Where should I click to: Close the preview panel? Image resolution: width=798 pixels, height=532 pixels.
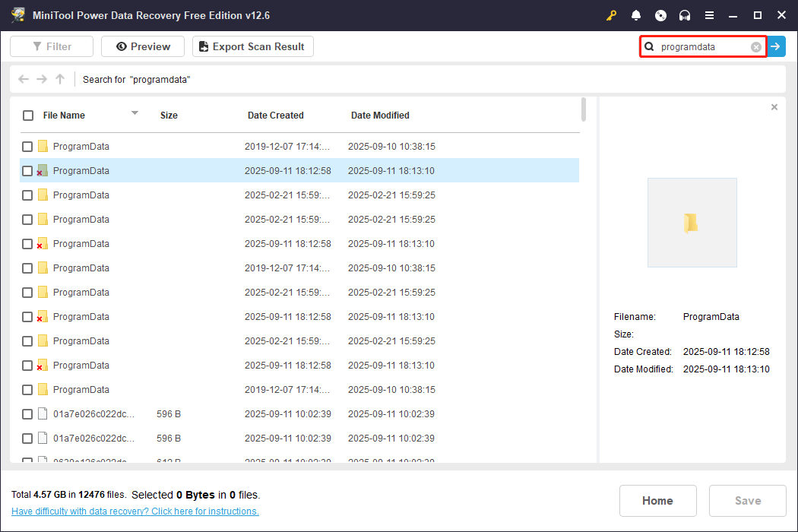coord(774,107)
